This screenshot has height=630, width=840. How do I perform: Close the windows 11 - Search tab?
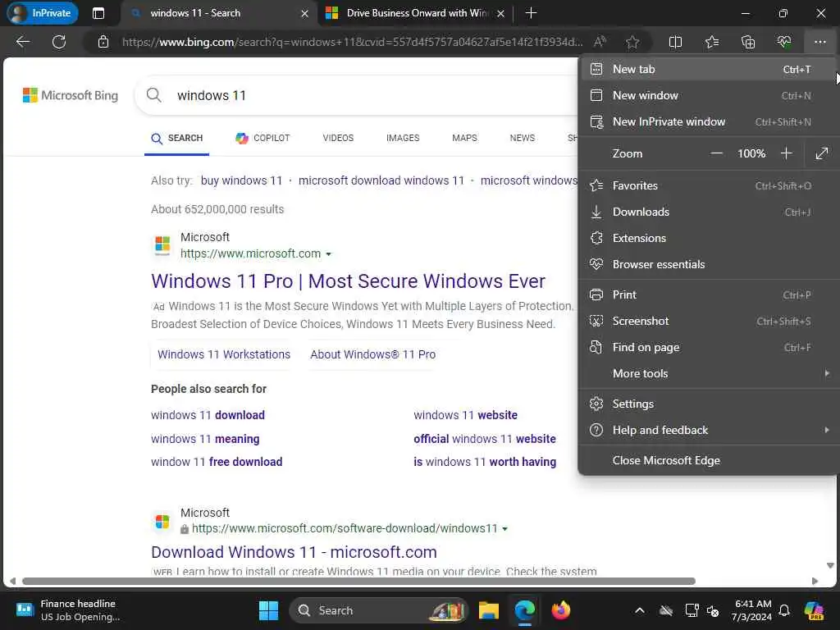[304, 13]
